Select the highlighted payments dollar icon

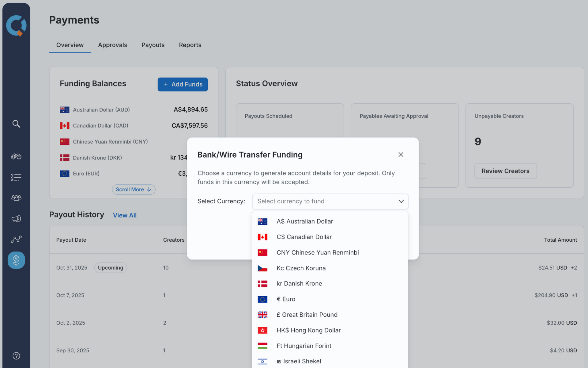tap(16, 260)
